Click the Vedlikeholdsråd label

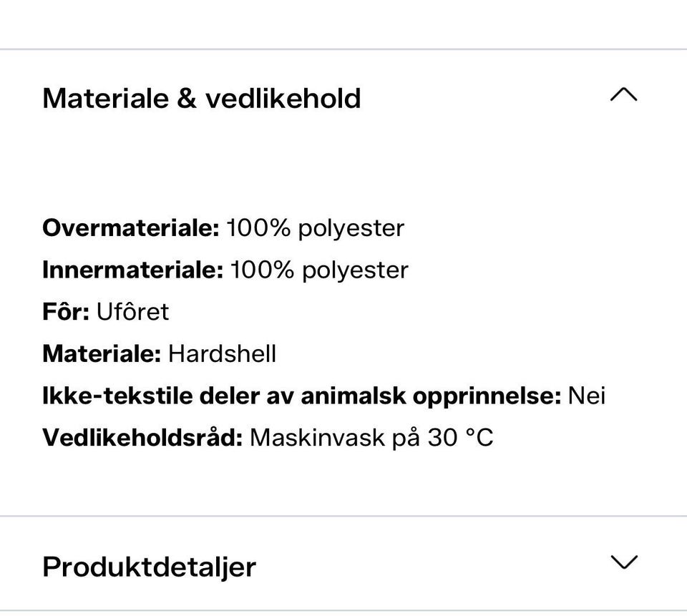click(142, 438)
